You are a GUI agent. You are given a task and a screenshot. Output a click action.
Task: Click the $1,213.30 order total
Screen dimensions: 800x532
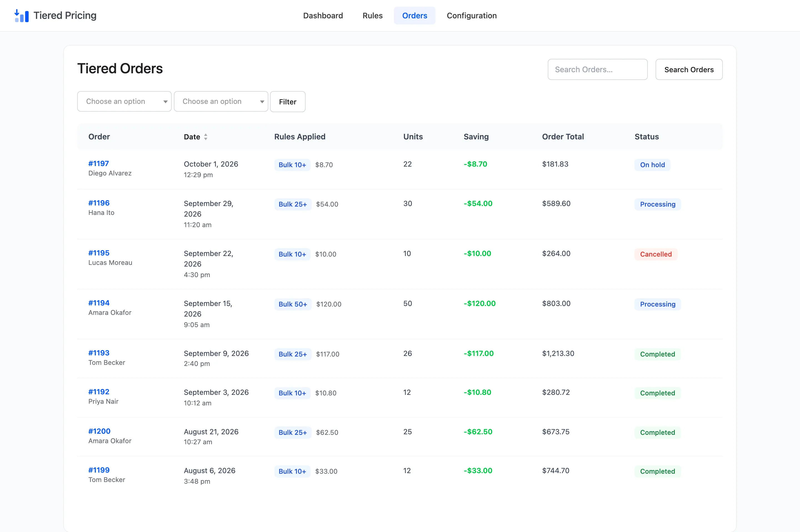point(558,353)
